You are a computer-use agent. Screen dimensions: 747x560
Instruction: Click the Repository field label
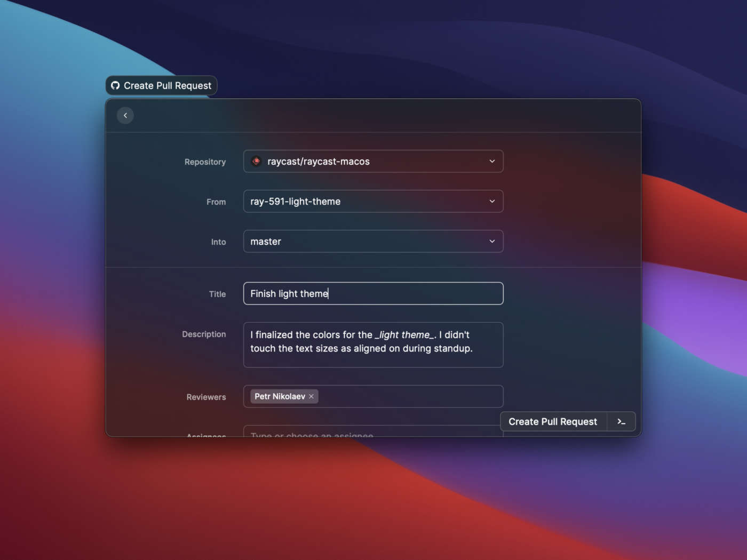click(x=205, y=162)
